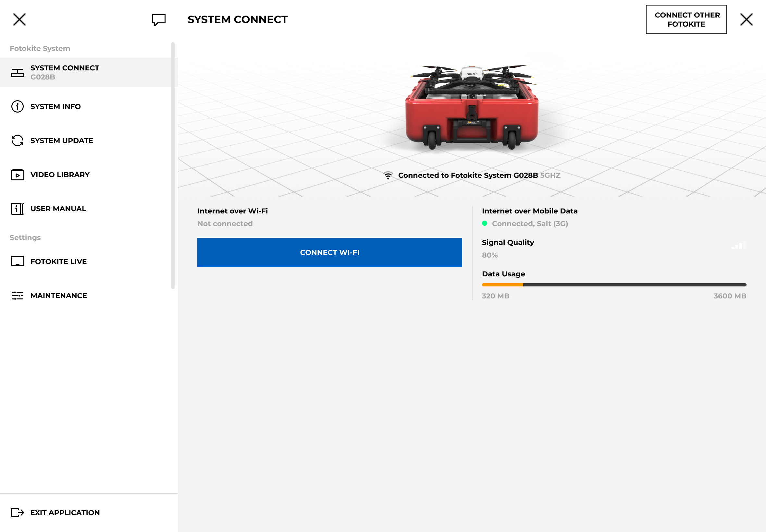Click CONNECT OTHER FOTOKITE button
The width and height of the screenshot is (766, 532).
[686, 19]
